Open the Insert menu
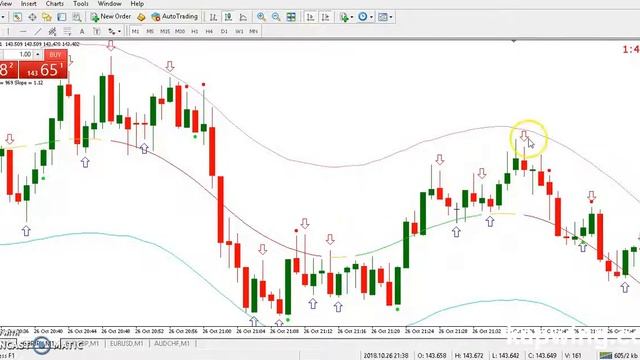Screen dimensions: 640x360 (29, 4)
